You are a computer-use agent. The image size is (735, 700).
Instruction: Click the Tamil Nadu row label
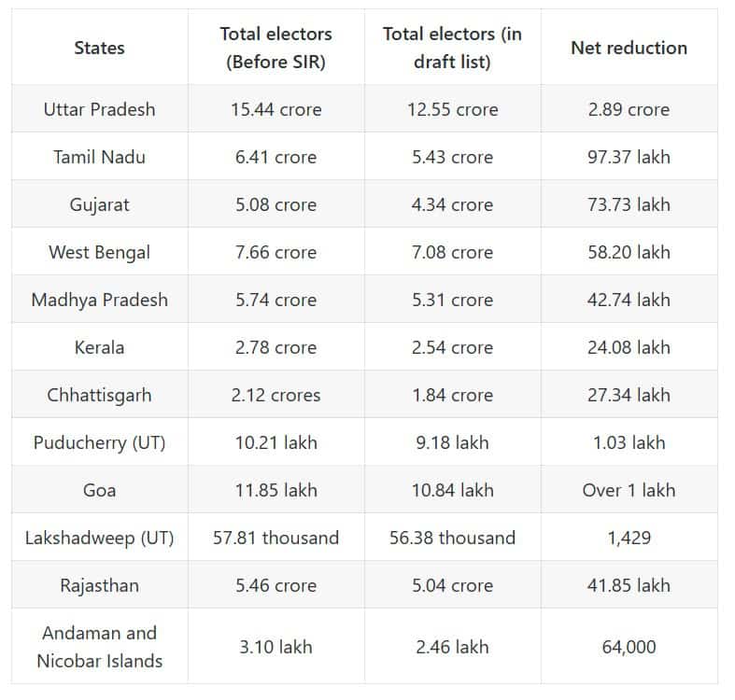(99, 157)
